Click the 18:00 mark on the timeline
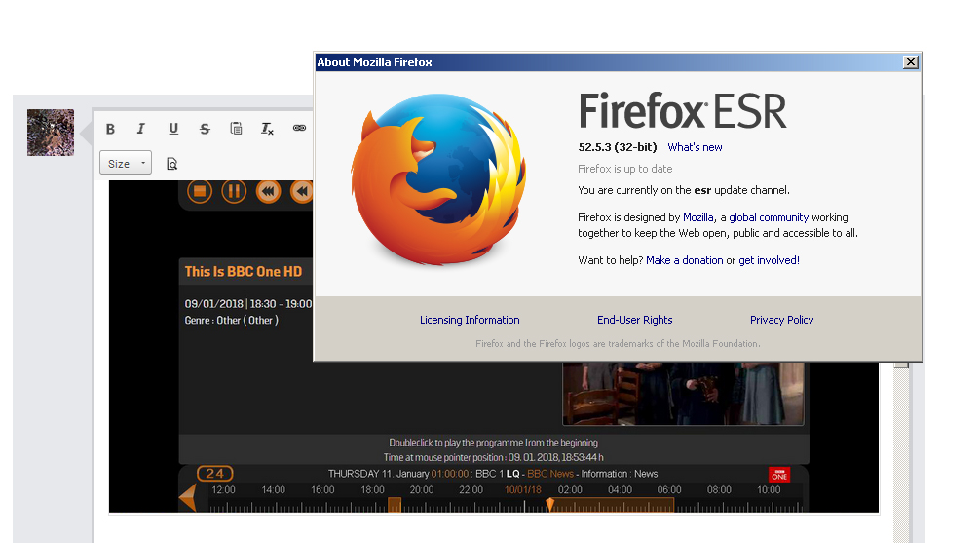This screenshot has height=543, width=980. point(372,489)
